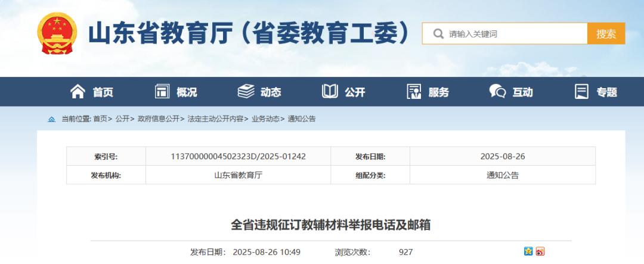Click the 山东省教育厅 table cell
The height and width of the screenshot is (264, 644).
(x=238, y=175)
